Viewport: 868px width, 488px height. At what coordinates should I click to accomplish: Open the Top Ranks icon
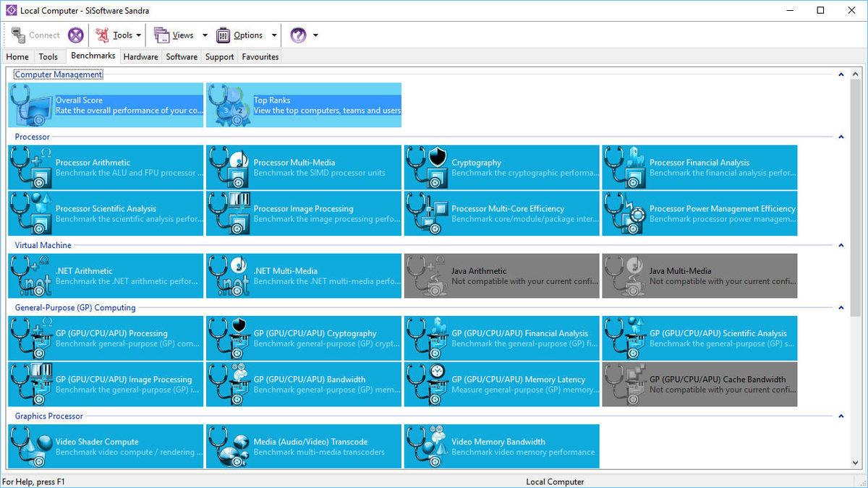[229, 106]
